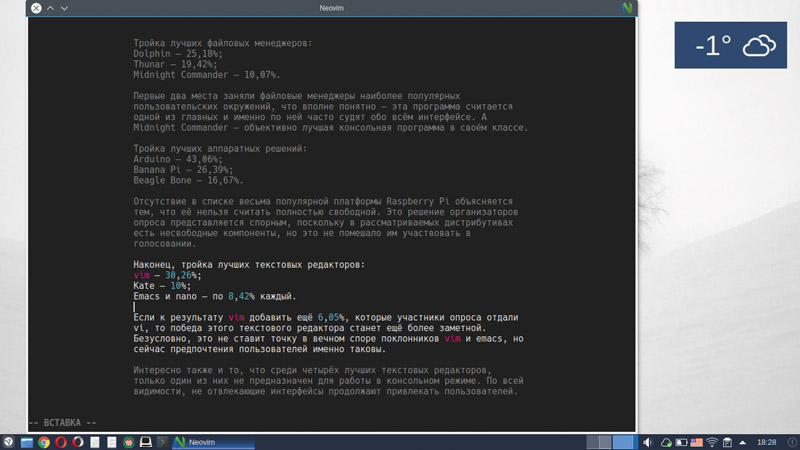Maximize the Neovim window with the up chevron

[51, 8]
